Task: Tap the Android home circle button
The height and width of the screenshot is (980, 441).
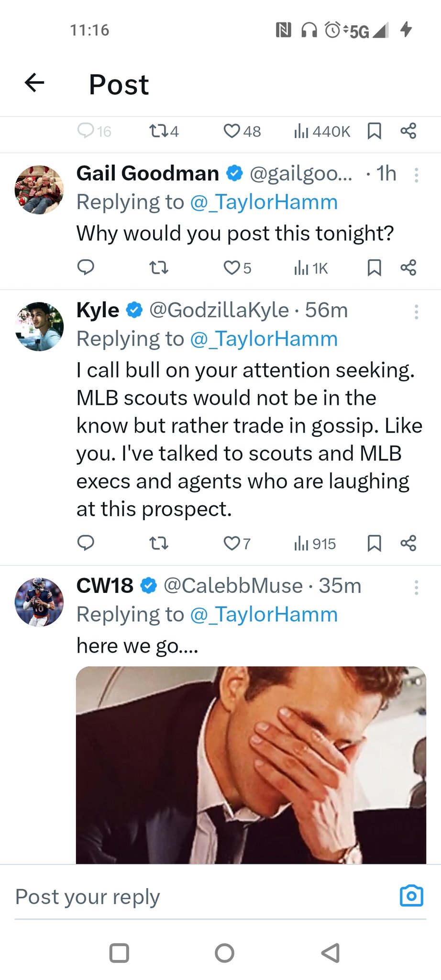Action: [x=224, y=953]
